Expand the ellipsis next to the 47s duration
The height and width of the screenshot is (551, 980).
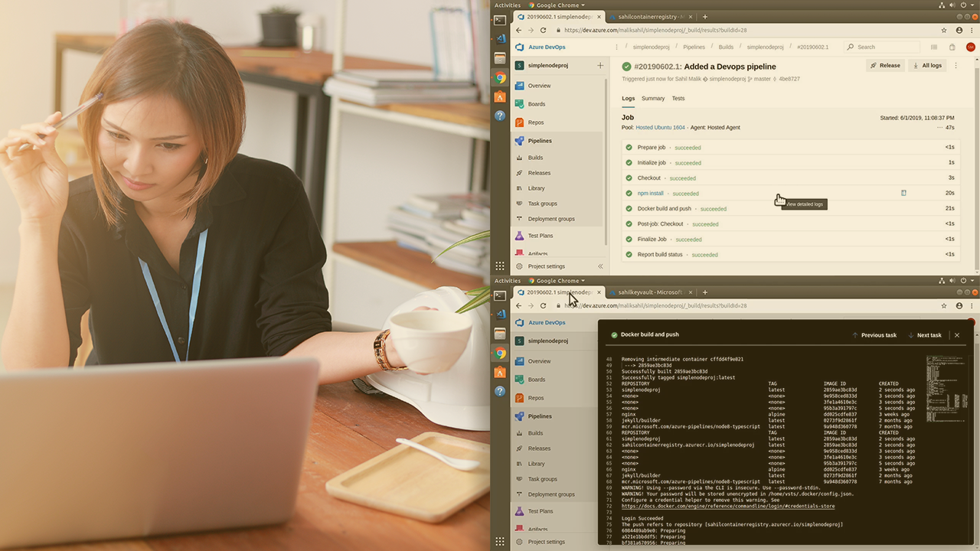[x=939, y=128]
